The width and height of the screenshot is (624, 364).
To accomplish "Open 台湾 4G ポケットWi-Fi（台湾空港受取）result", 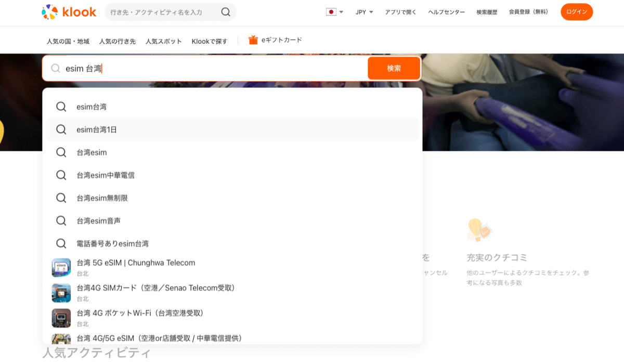I will coord(232,318).
